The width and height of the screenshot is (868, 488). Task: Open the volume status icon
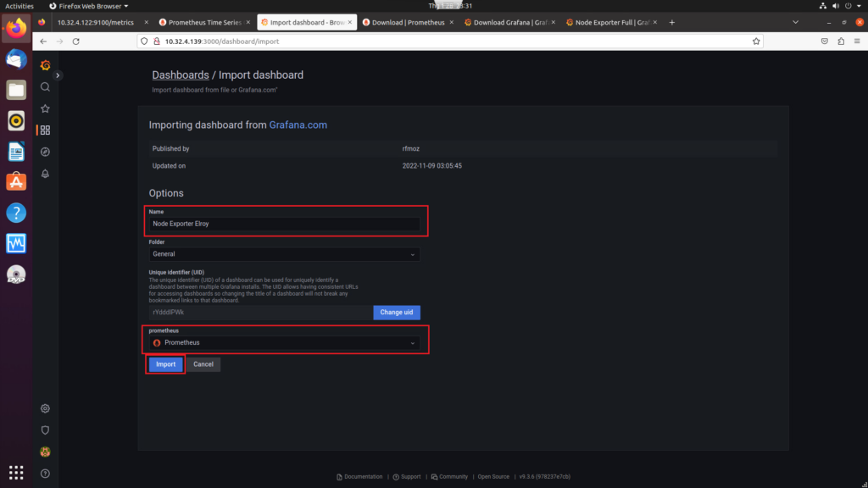835,6
